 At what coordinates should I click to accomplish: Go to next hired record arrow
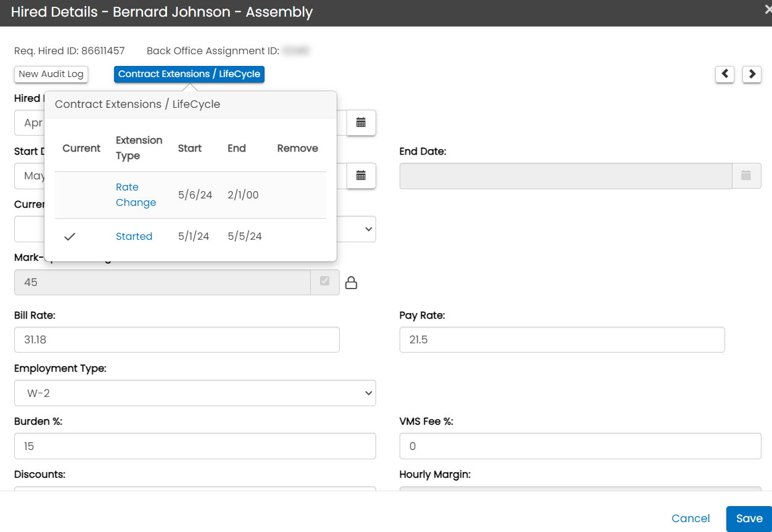click(752, 74)
